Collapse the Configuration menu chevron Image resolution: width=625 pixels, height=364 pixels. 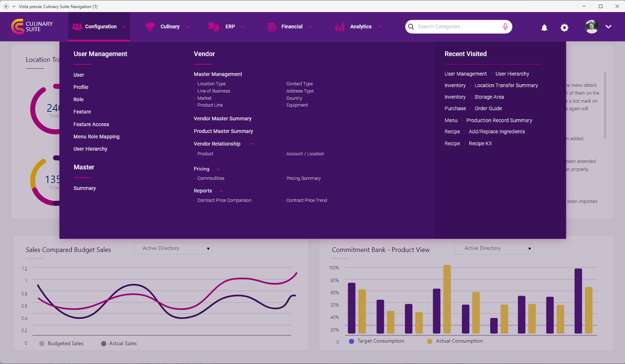124,27
